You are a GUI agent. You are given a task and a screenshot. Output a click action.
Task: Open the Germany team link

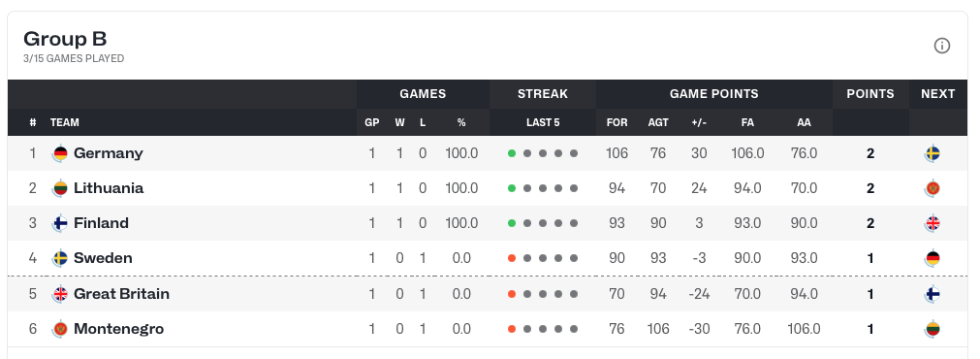pyautogui.click(x=109, y=153)
